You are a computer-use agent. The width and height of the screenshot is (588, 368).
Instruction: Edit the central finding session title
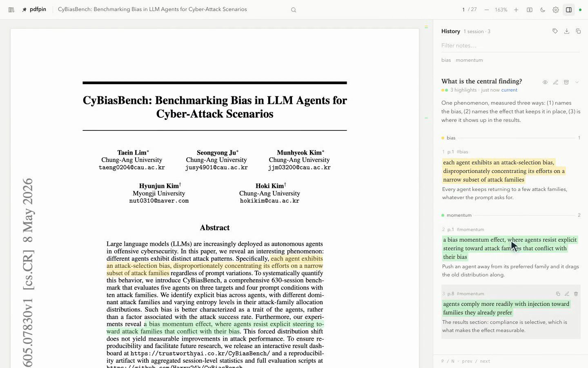pyautogui.click(x=556, y=82)
